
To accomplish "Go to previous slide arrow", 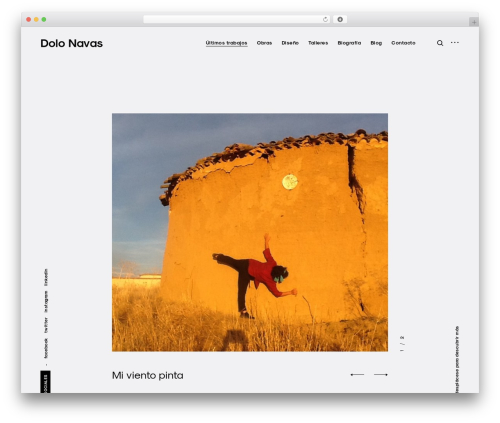I will click(357, 375).
